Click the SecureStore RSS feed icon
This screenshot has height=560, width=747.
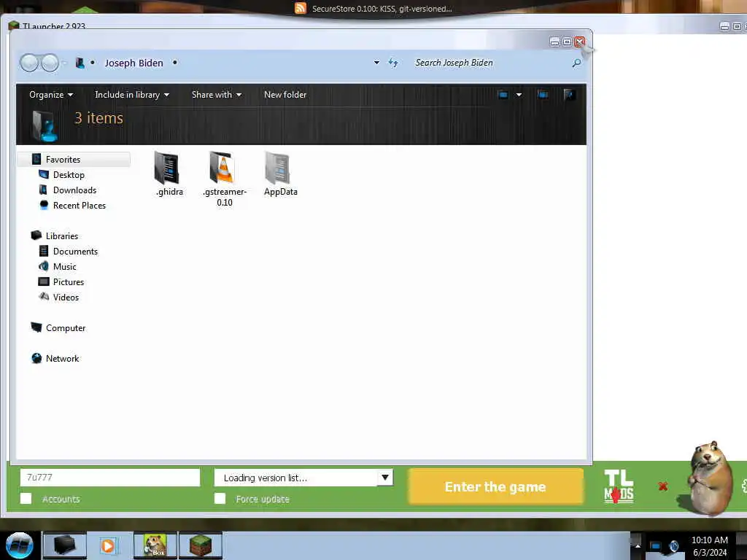(x=300, y=8)
